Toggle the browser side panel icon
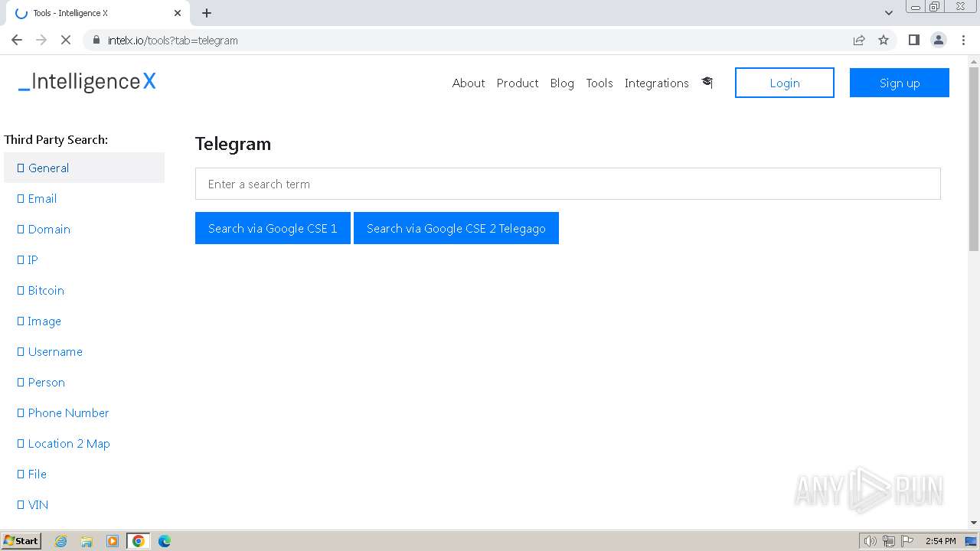The width and height of the screenshot is (980, 551). pyautogui.click(x=913, y=40)
